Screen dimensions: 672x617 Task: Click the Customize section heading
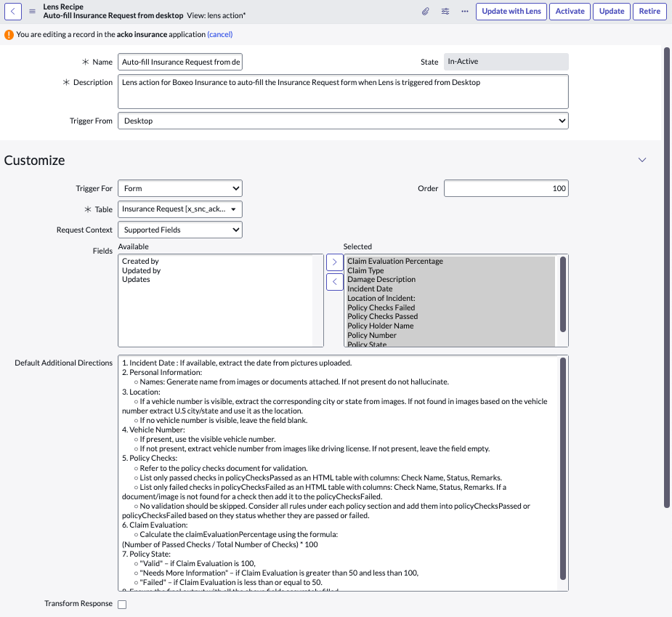point(35,160)
